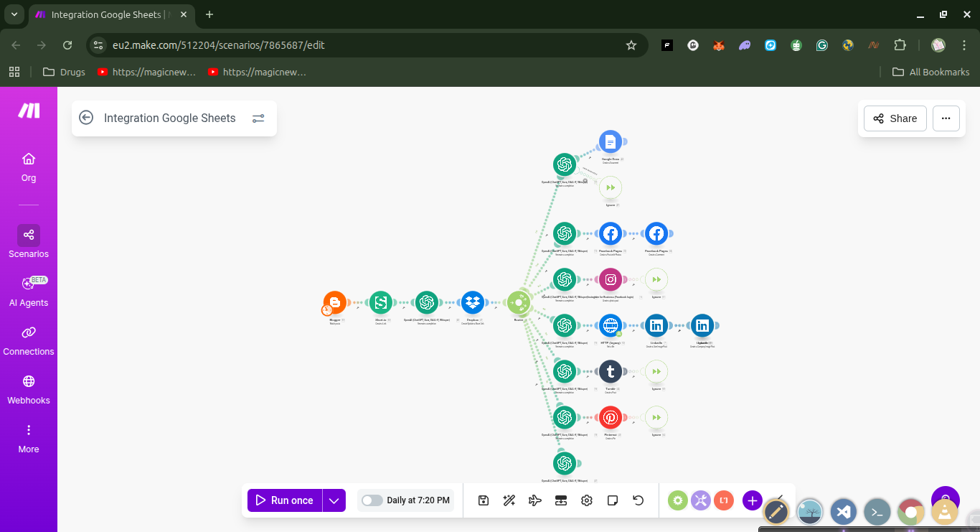
Task: Open the Dropbox module in the flow
Action: (473, 302)
